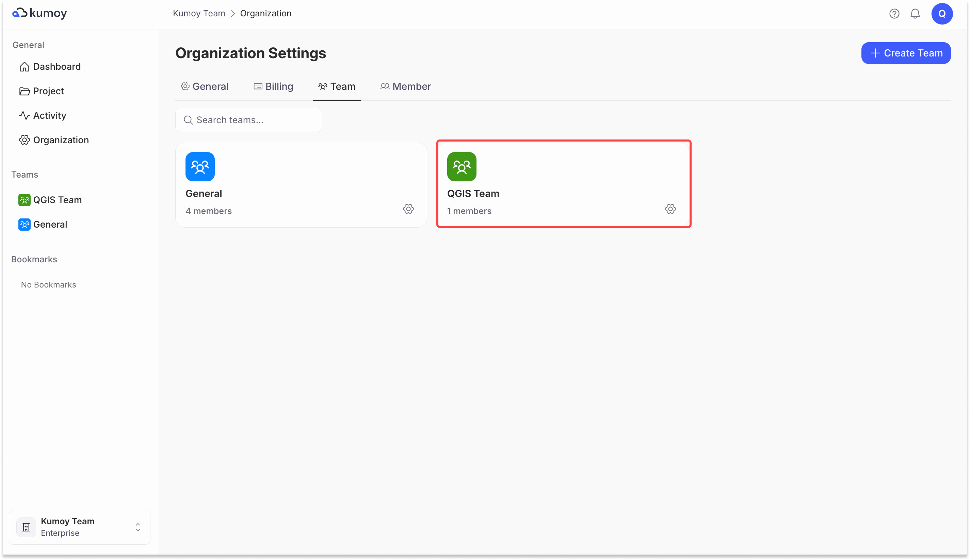
Task: Click green QGIS Team card icon
Action: pos(461,167)
